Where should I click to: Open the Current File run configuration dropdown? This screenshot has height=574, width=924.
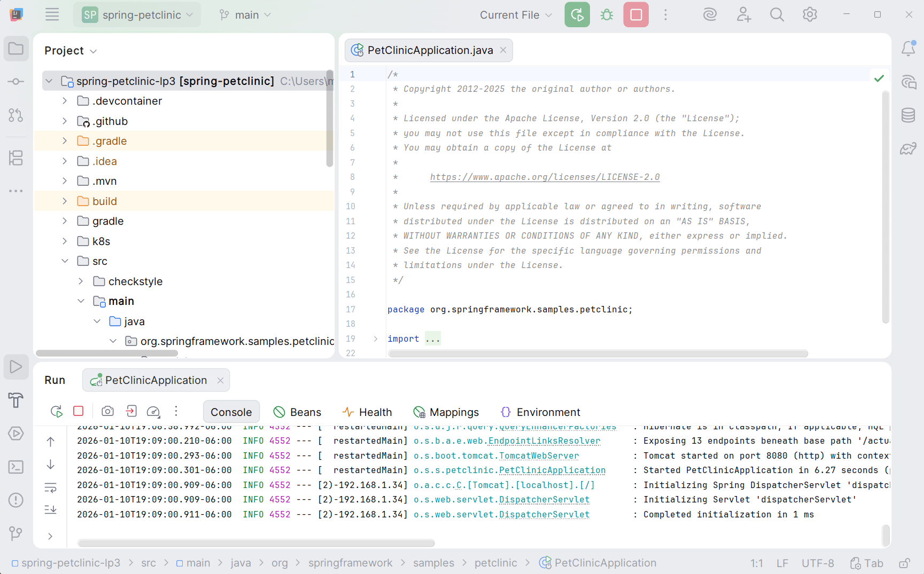[516, 15]
